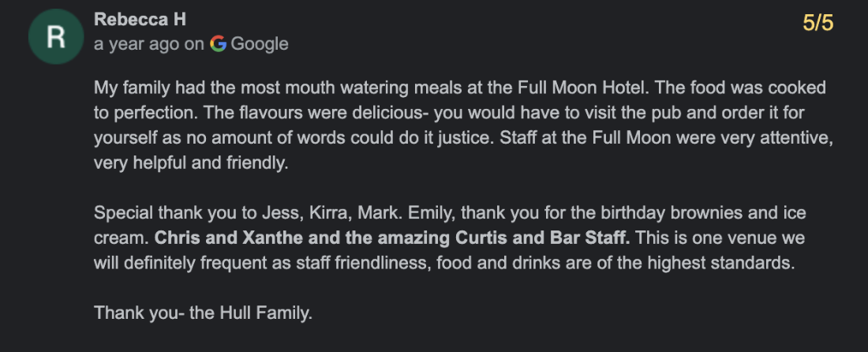This screenshot has height=352, width=868.
Task: Click the green "R" reviewer avatar
Action: [54, 39]
